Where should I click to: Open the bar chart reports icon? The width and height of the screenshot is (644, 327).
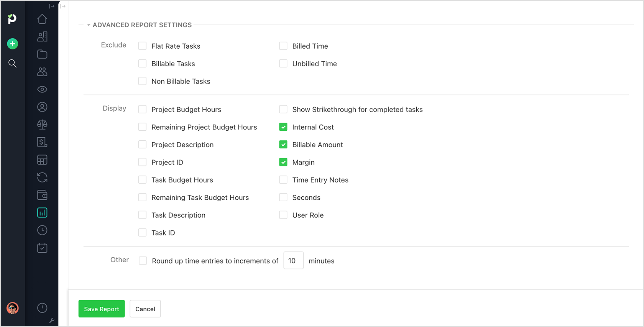(x=42, y=212)
